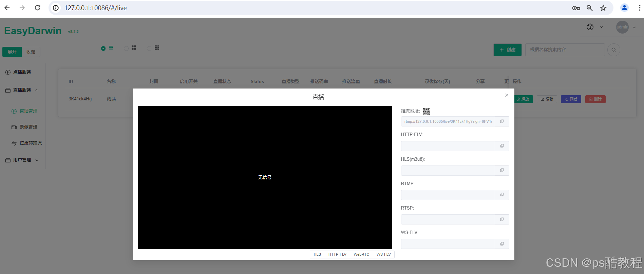Click the HTTP-FLV address field

point(448,146)
